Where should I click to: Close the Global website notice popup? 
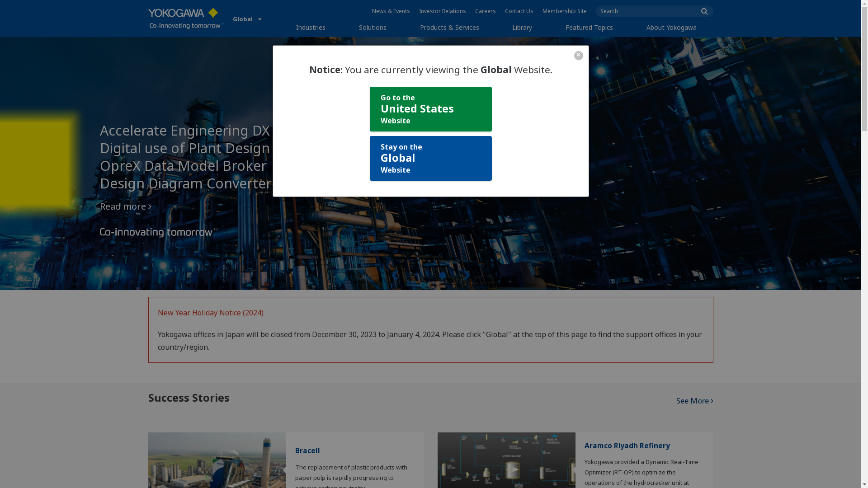point(578,56)
